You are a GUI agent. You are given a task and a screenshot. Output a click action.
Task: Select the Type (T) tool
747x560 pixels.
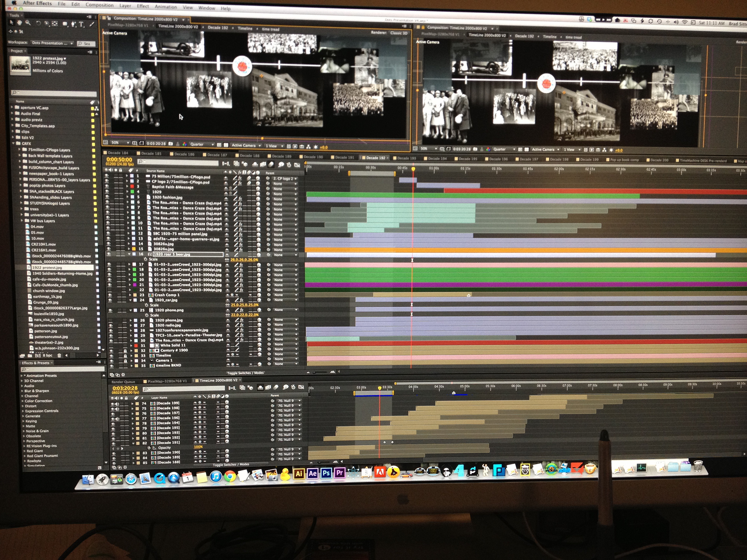pos(81,24)
